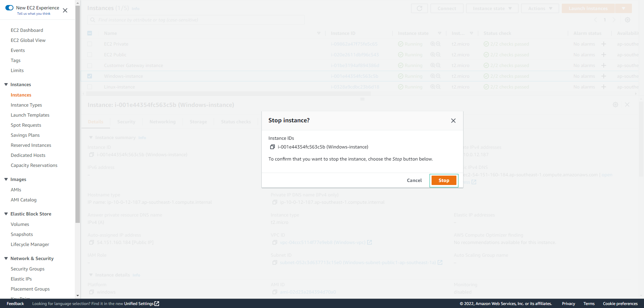Open Terms link in footer

pyautogui.click(x=589, y=304)
